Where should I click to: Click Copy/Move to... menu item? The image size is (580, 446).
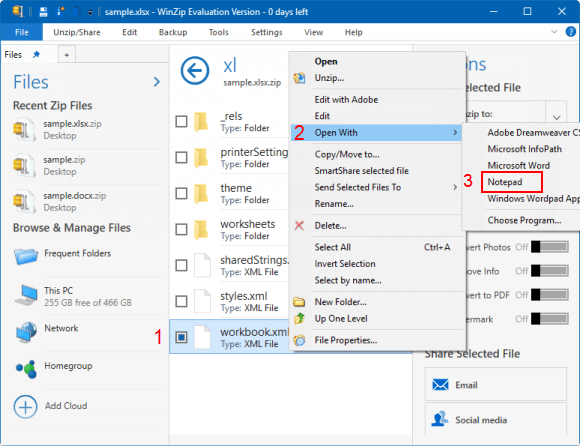point(347,154)
